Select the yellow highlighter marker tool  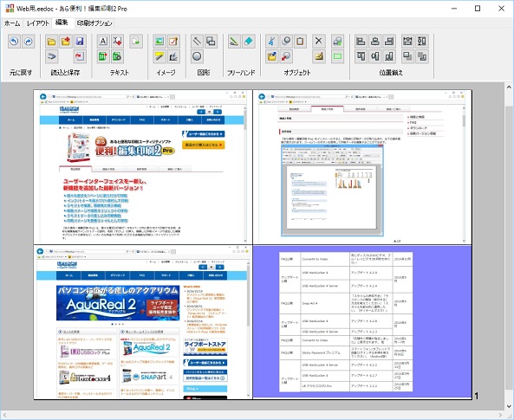[x=159, y=56]
